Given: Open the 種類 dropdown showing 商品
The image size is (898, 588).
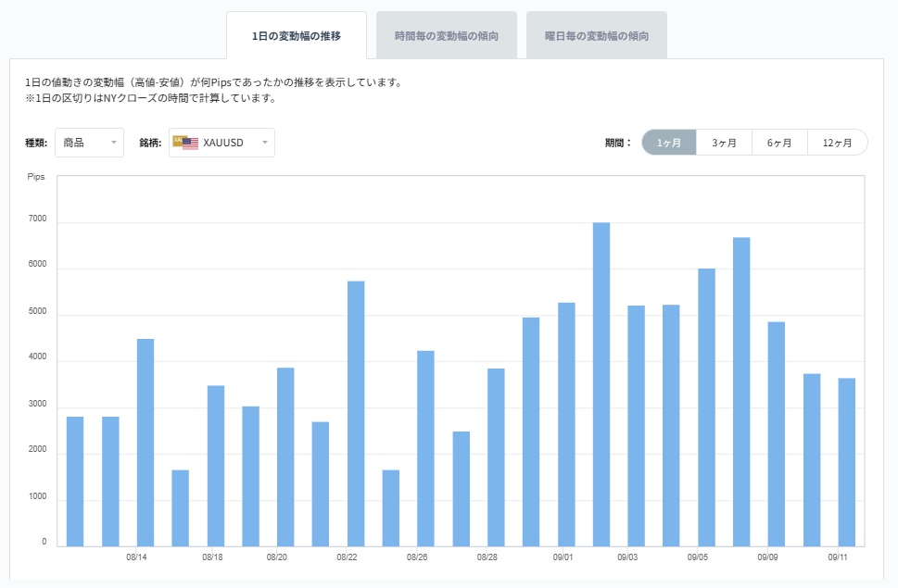Looking at the screenshot, I should pos(89,143).
